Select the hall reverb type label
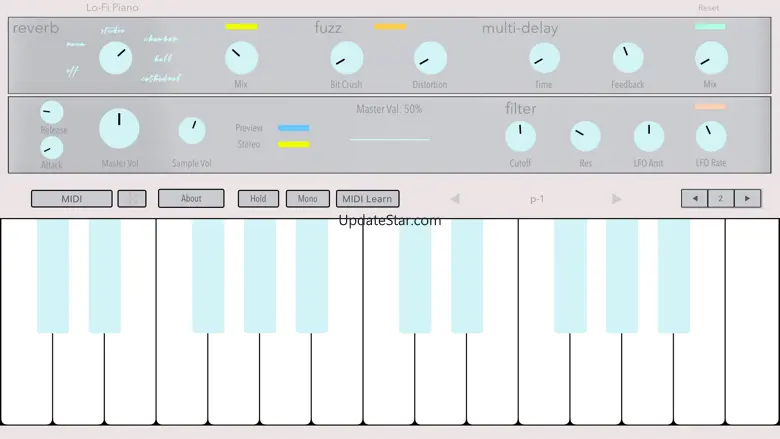780x439 pixels. (x=163, y=59)
